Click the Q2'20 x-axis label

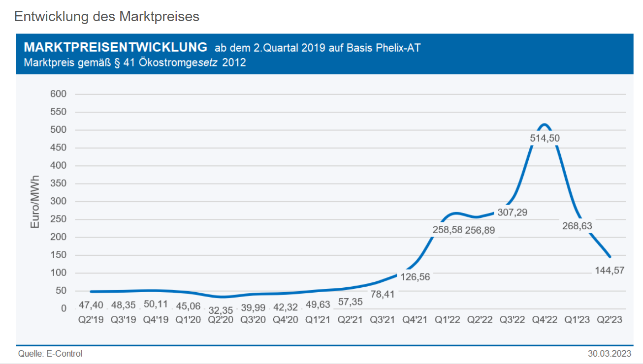pos(221,320)
